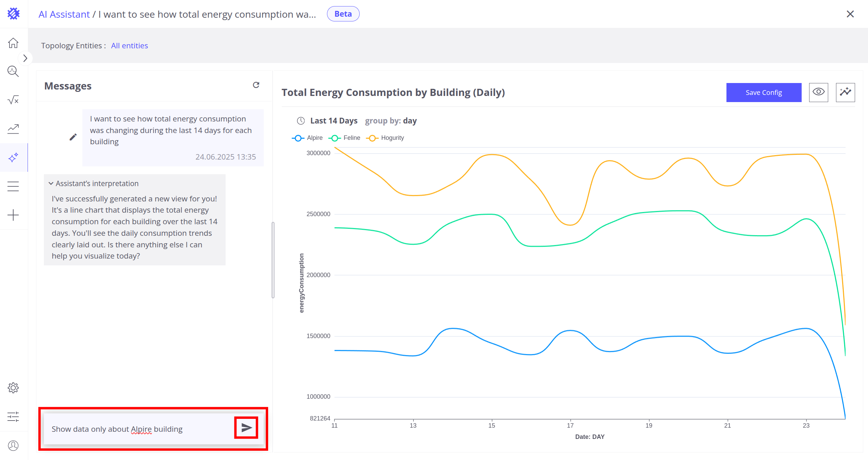The image size is (868, 460).
Task: Expand the left sidebar with chevron
Action: (25, 58)
